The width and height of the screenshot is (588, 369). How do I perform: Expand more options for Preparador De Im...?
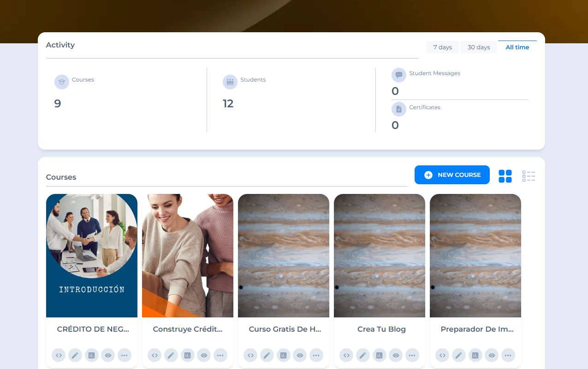508,355
